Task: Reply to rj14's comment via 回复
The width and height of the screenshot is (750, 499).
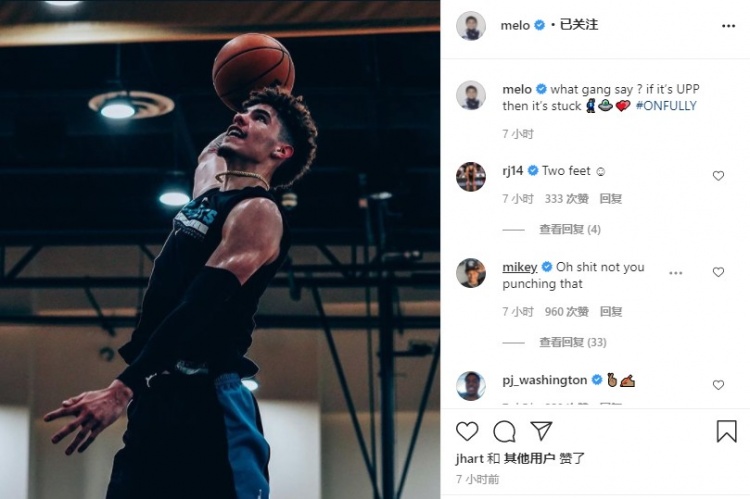Action: coord(610,199)
